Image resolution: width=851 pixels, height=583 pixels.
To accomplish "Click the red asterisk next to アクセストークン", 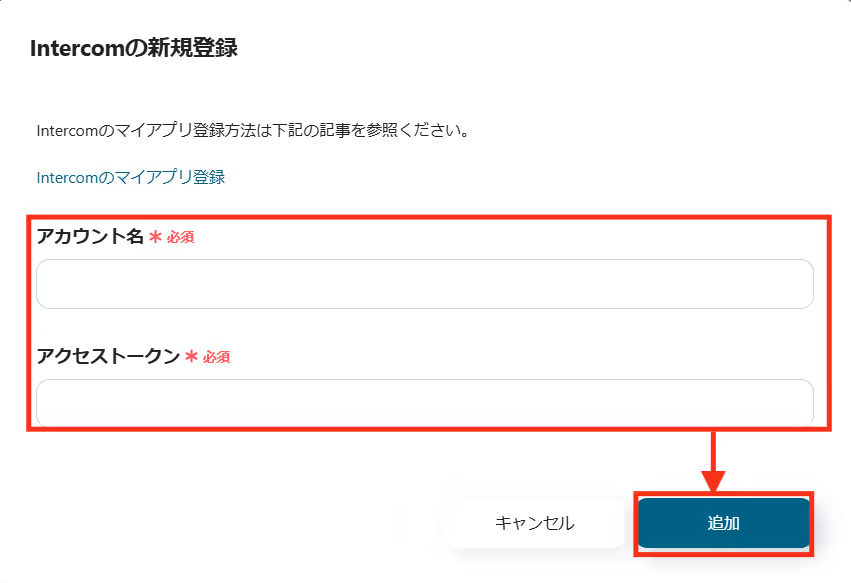I will pyautogui.click(x=191, y=357).
